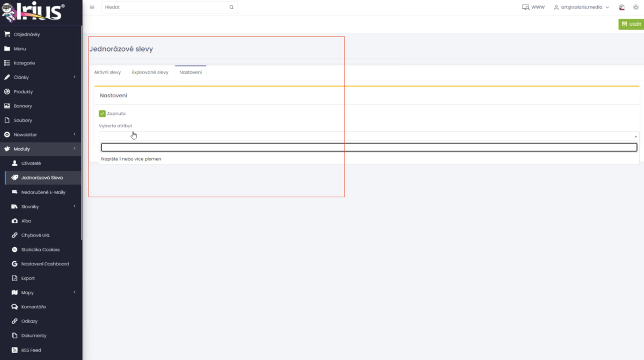Expand the Newsletter submenu chevron
644x360 pixels.
75,135
